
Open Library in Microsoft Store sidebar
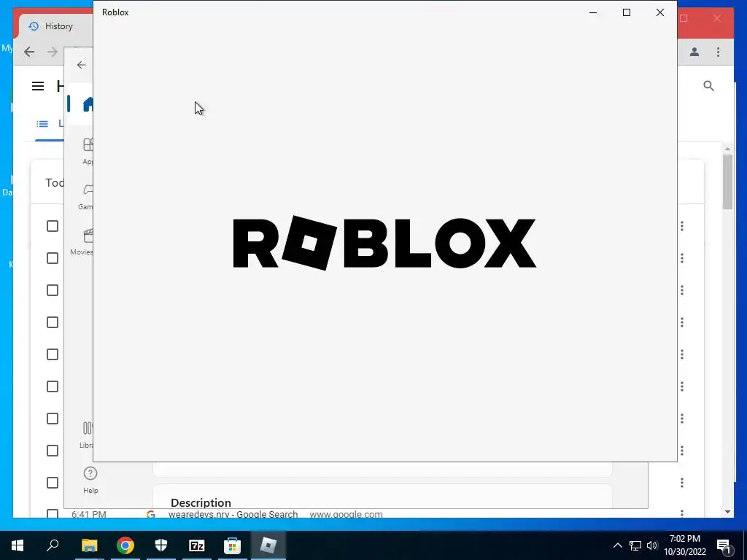click(88, 435)
